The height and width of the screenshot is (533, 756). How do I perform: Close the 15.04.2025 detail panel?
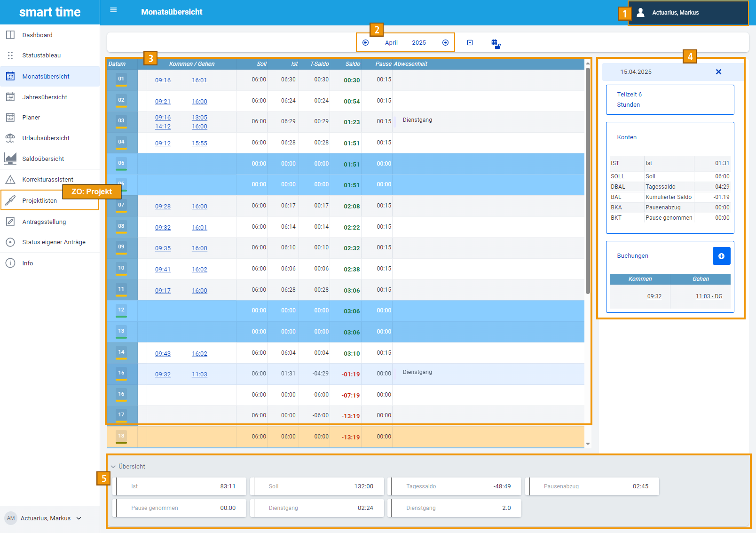point(718,72)
